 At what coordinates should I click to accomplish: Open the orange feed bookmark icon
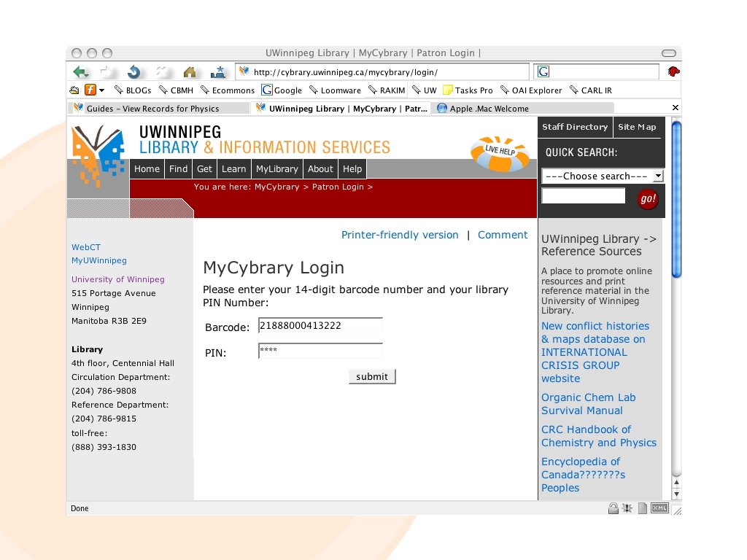90,90
